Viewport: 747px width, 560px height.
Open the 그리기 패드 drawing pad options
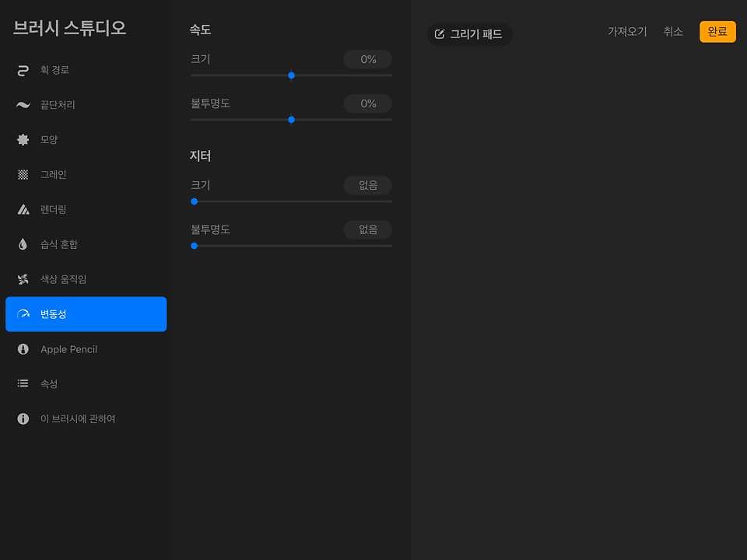click(x=469, y=34)
